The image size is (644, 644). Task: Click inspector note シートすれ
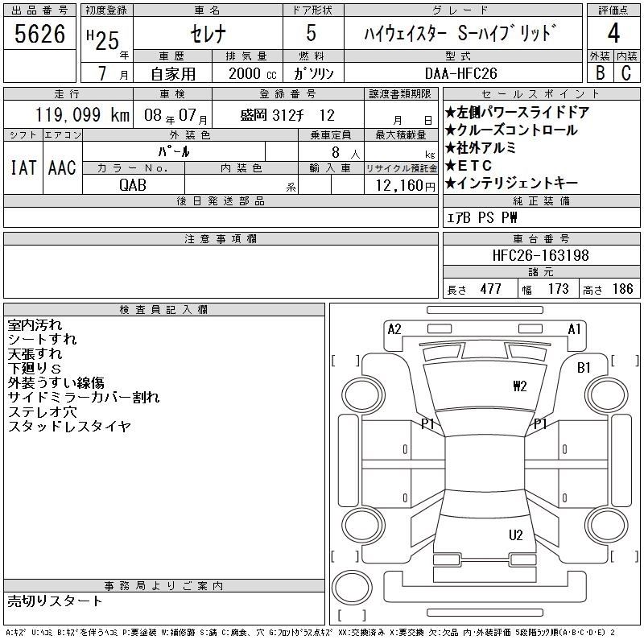coord(43,339)
